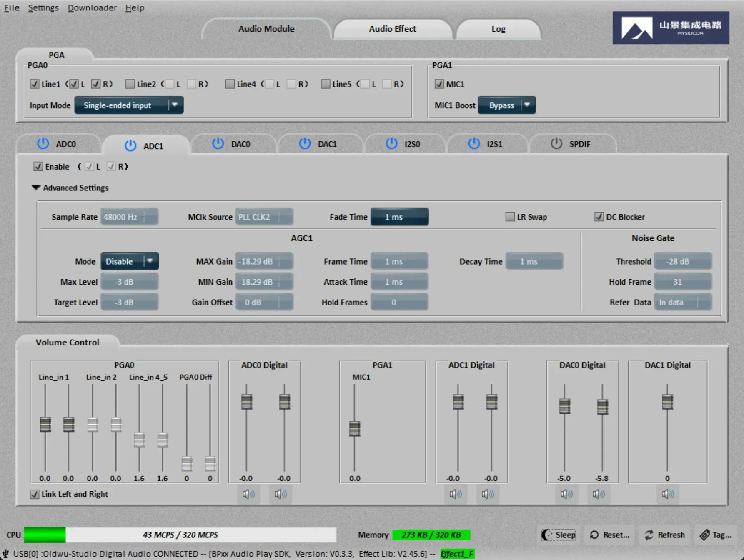The height and width of the screenshot is (560, 744).
Task: Open the Settings menu
Action: pyautogui.click(x=43, y=7)
